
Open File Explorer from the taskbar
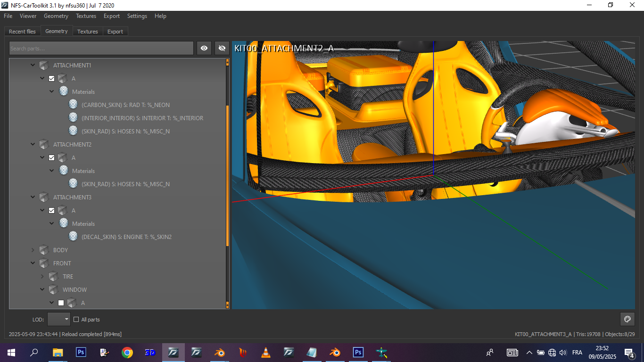click(58, 352)
